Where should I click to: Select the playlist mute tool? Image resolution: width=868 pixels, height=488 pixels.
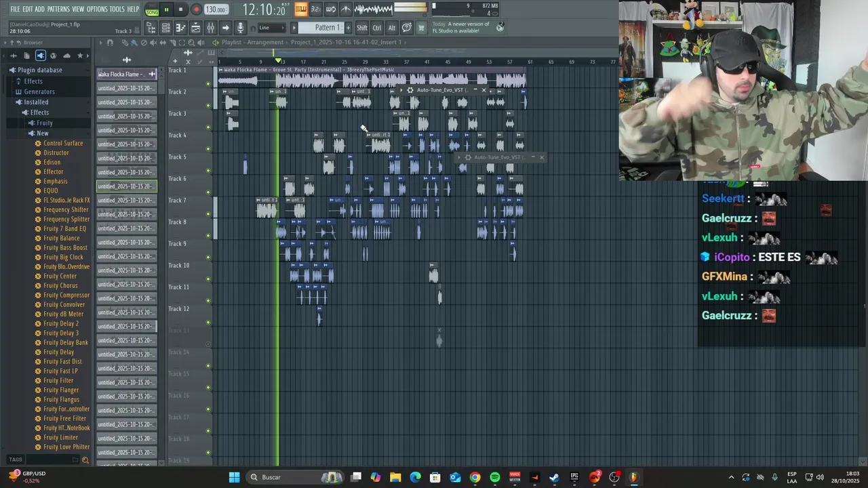(153, 43)
